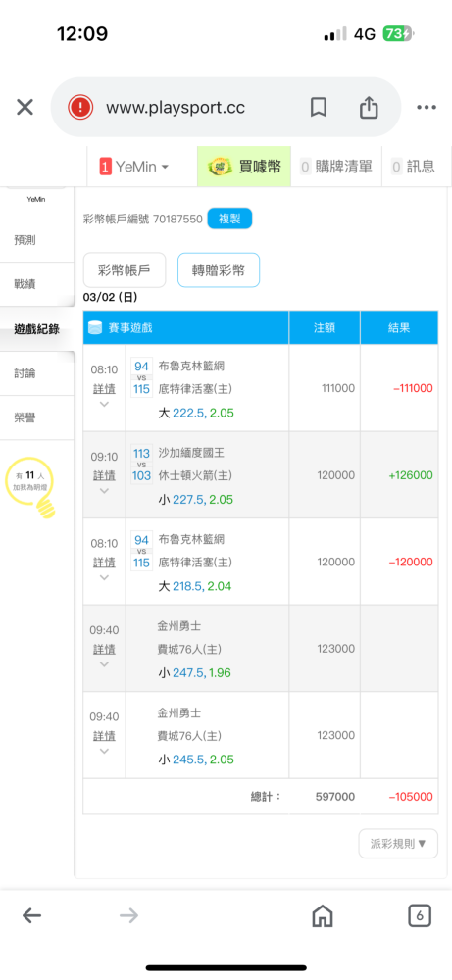Viewport: 452px width, 980px height.
Task: Select 遊戲紀錄 in the sidebar
Action: point(37,329)
